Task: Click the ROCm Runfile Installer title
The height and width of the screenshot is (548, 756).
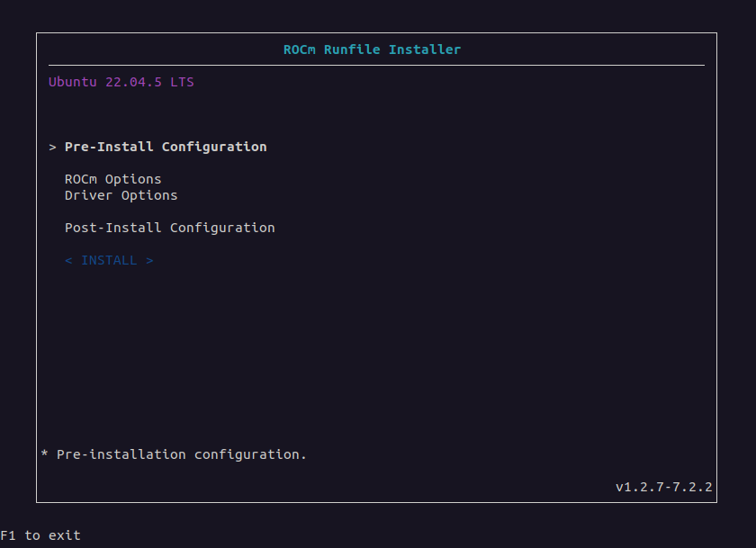Action: [x=372, y=49]
